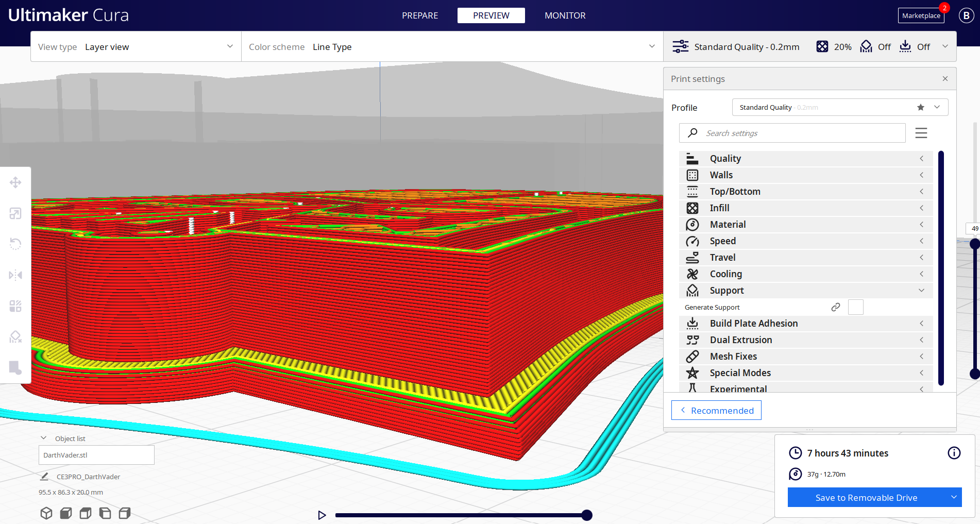Select DarthVader.stl in object list
The height and width of the screenshot is (524, 980).
(96, 455)
